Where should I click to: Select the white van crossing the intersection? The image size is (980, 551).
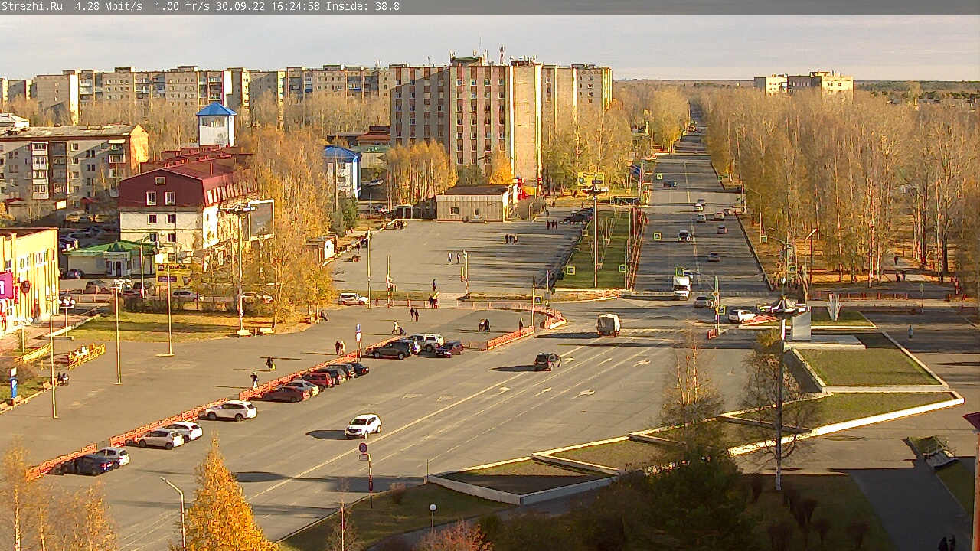click(608, 324)
